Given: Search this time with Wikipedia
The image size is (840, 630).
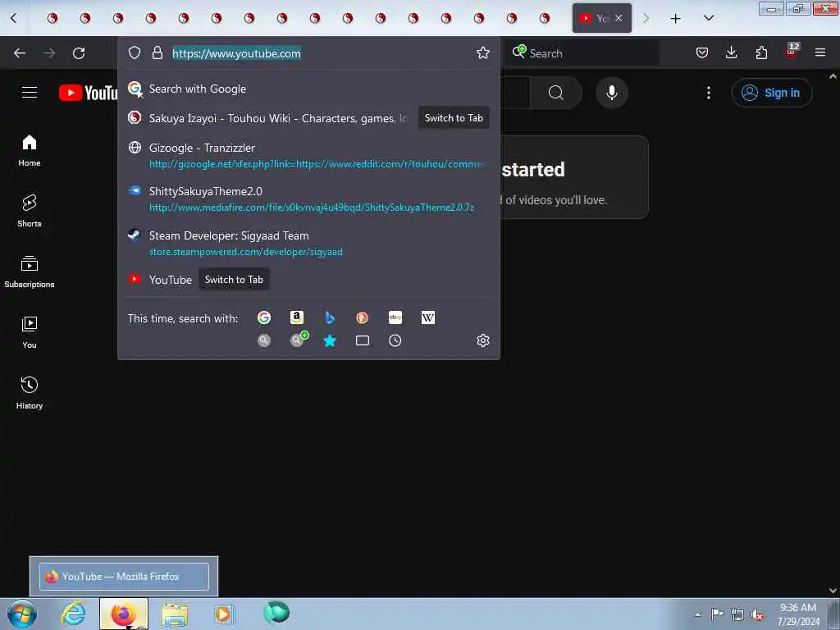Looking at the screenshot, I should [x=428, y=317].
